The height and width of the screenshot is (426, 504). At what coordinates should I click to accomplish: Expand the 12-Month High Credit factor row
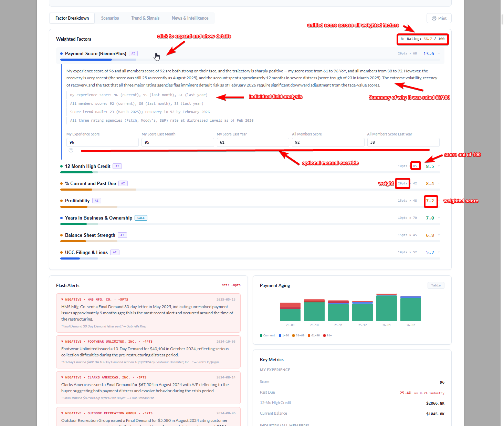(87, 166)
